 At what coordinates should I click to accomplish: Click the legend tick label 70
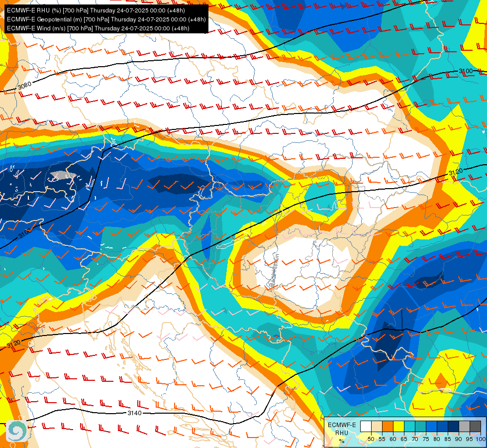415,439
